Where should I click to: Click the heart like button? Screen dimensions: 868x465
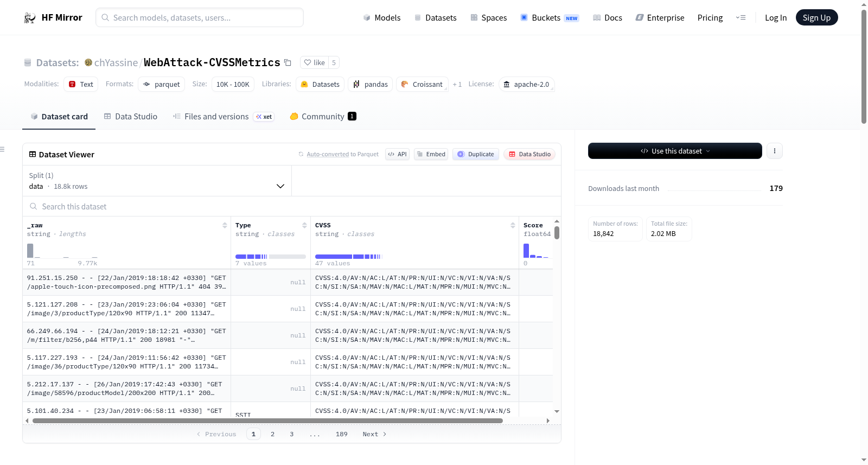pos(315,62)
